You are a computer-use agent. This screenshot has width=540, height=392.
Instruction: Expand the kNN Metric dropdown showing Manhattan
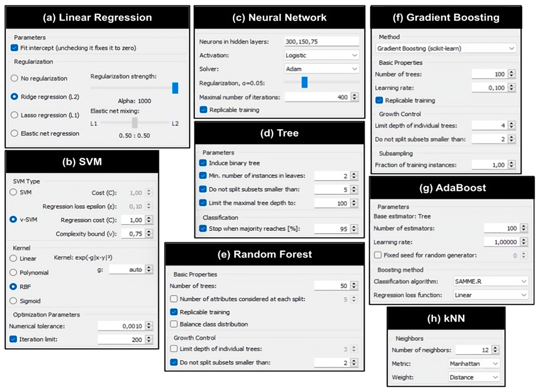point(474,364)
